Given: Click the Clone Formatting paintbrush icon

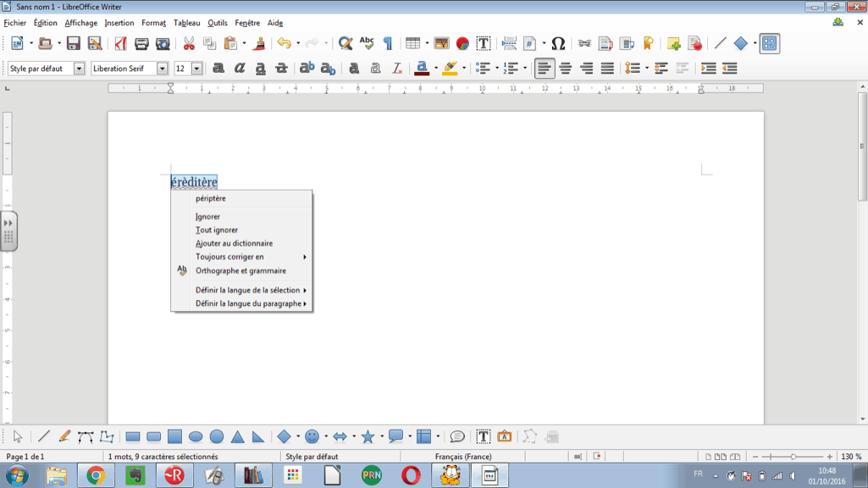Looking at the screenshot, I should 259,43.
